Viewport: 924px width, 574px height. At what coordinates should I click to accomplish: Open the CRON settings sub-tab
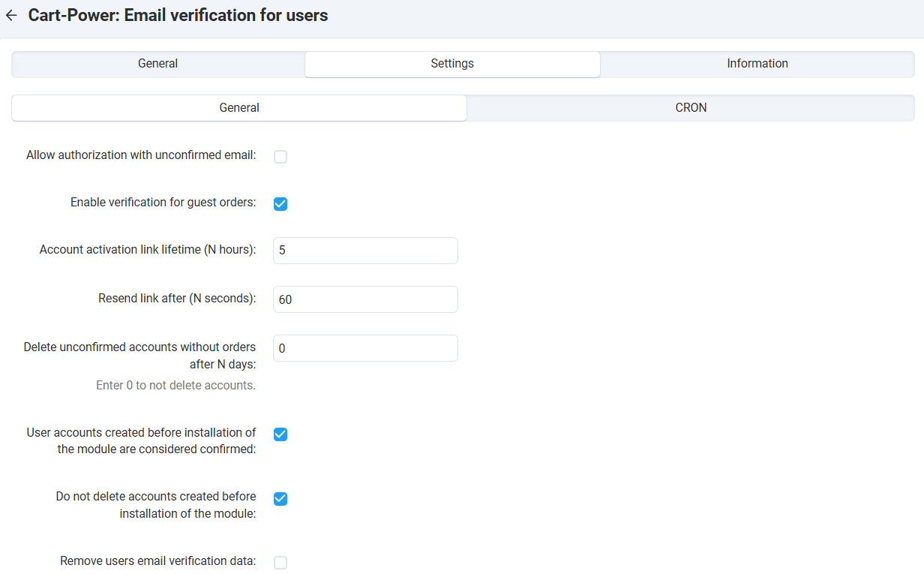[691, 108]
